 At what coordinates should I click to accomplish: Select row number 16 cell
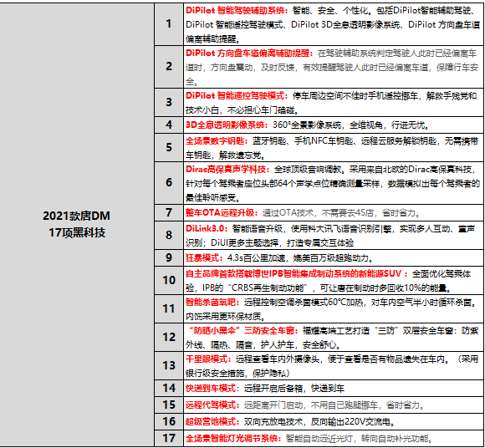pyautogui.click(x=169, y=421)
